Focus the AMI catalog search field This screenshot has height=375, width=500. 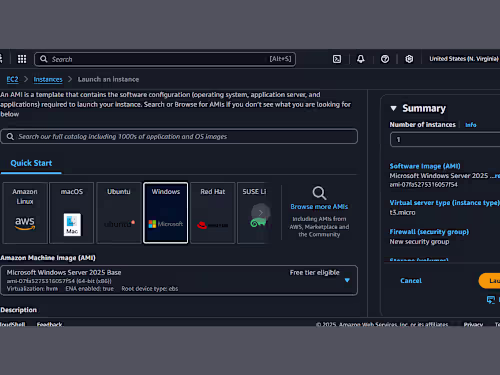click(x=179, y=137)
